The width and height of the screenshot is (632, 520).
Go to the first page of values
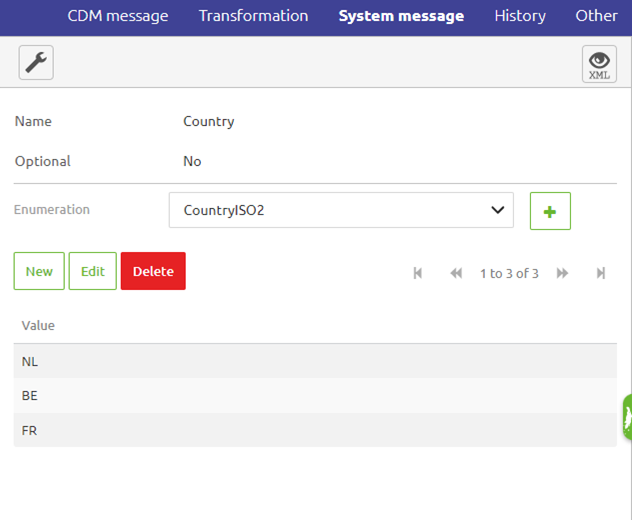coord(418,273)
